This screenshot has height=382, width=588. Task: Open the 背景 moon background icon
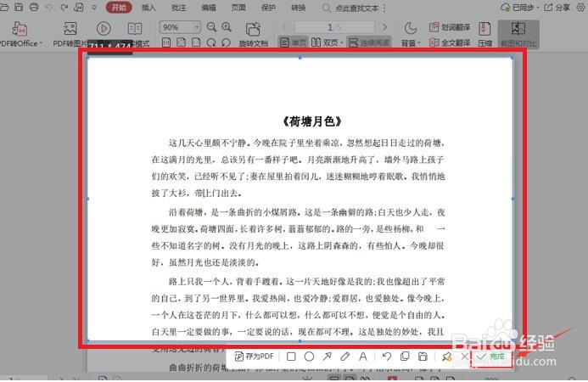click(411, 29)
